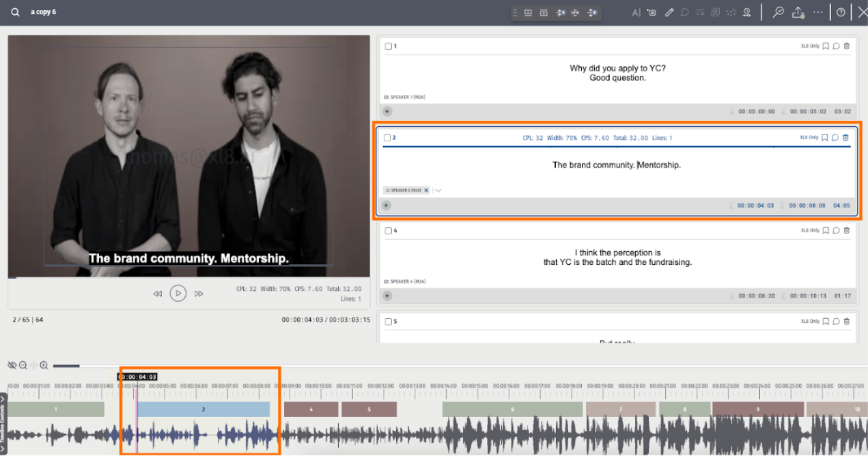This screenshot has width=868, height=456.
Task: Open the speech-bubble comments icon in top toolbar
Action: click(684, 12)
